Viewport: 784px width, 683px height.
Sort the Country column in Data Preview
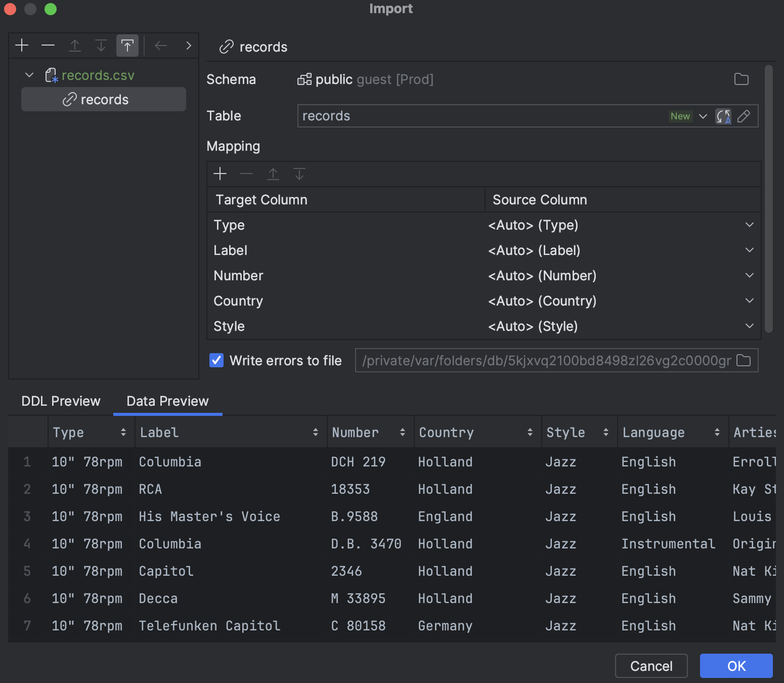pyautogui.click(x=530, y=432)
